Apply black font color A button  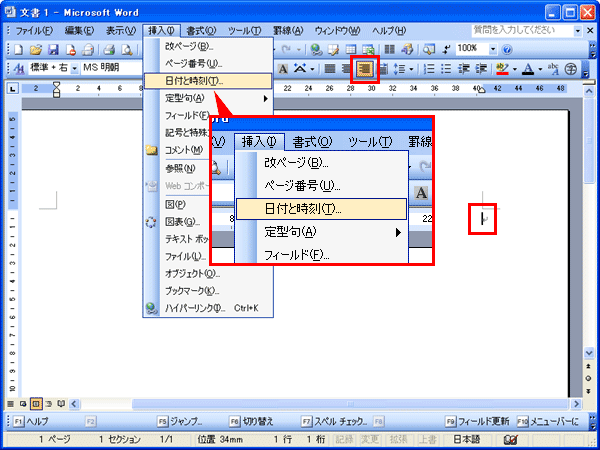528,69
